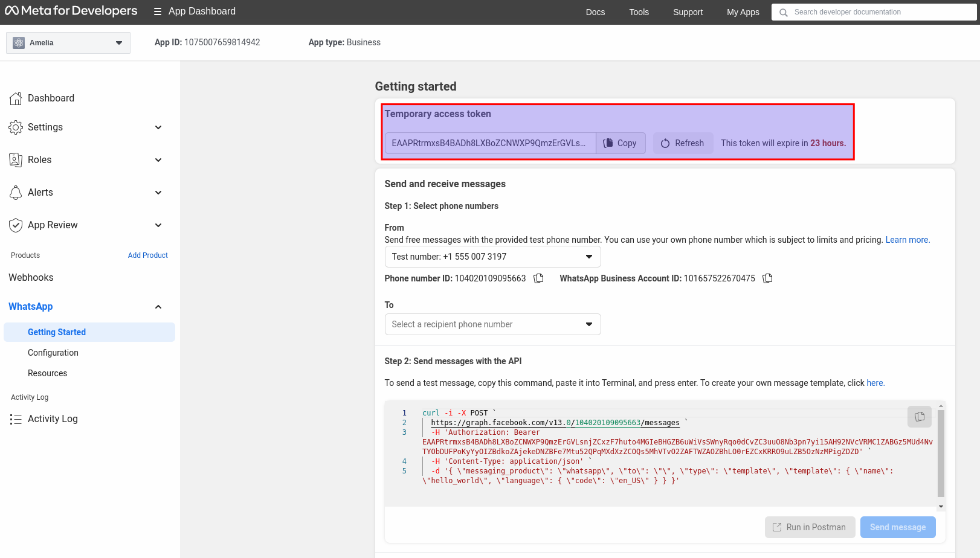
Task: Click the code block scroll down arrow
Action: pyautogui.click(x=941, y=507)
